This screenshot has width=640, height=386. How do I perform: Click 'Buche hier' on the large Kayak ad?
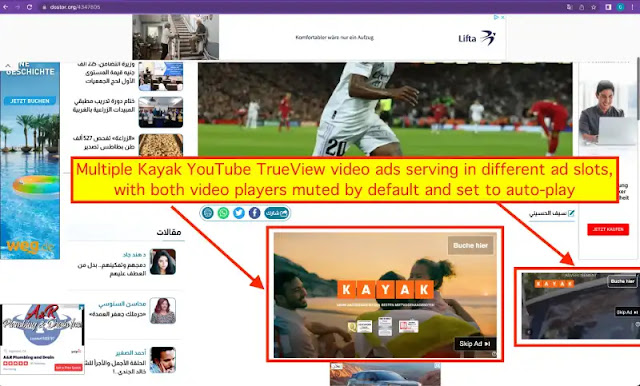470,245
